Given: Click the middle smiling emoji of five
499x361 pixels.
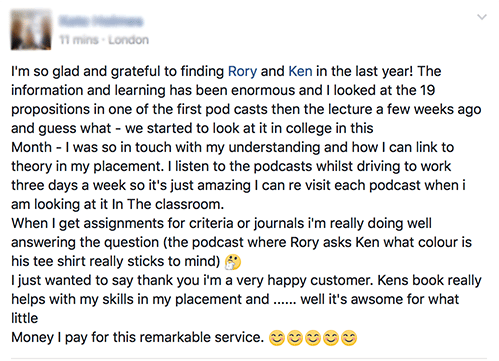Looking at the screenshot, I should click(313, 338).
